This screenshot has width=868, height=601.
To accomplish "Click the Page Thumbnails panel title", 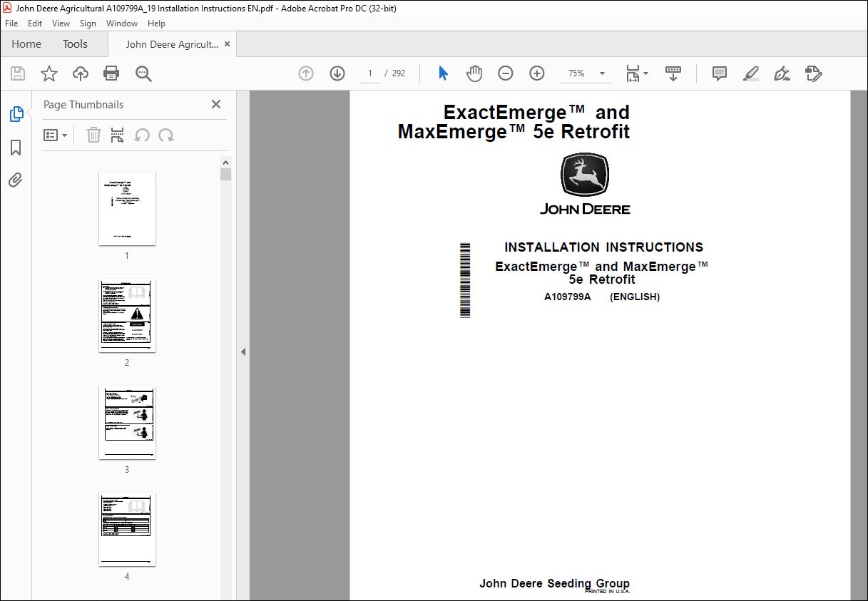I will pyautogui.click(x=83, y=104).
